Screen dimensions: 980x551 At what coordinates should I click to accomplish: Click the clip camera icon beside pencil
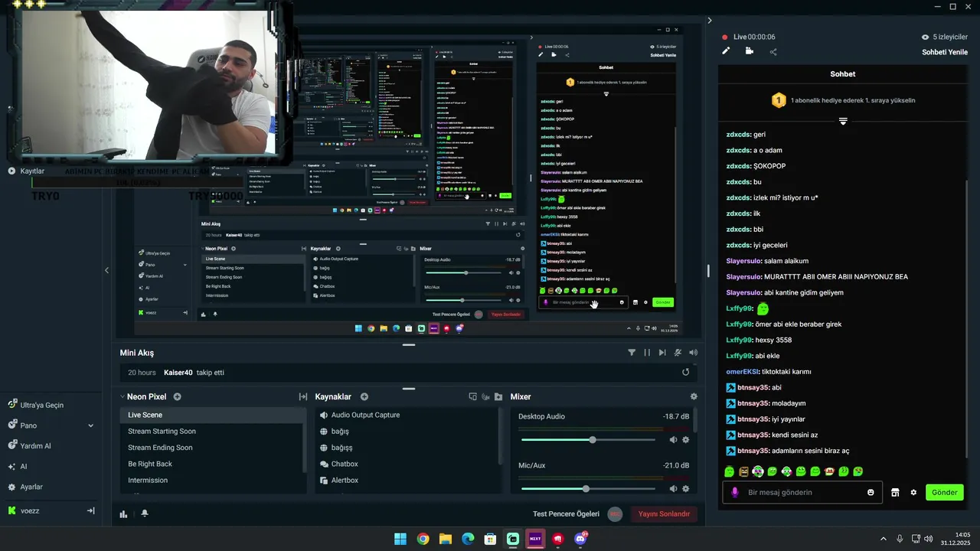click(749, 51)
